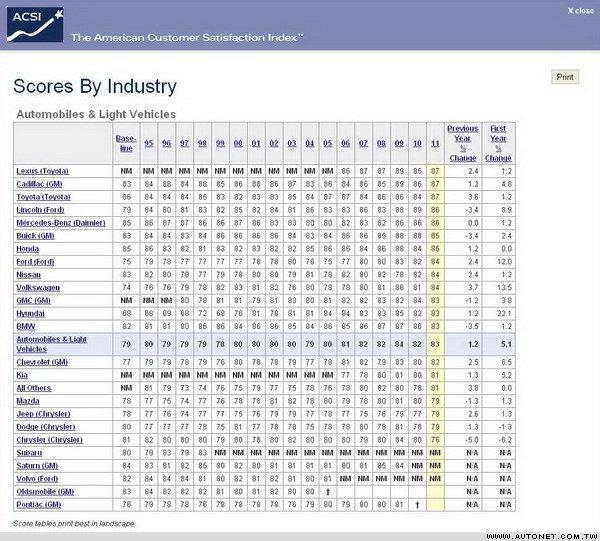Open the Dodge (Chrysler) link
The image size is (600, 541).
click(46, 427)
